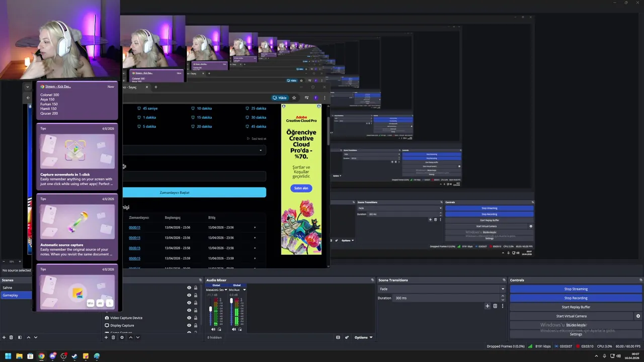Close the Sayaç browser tab
The height and width of the screenshot is (362, 644).
tap(147, 87)
